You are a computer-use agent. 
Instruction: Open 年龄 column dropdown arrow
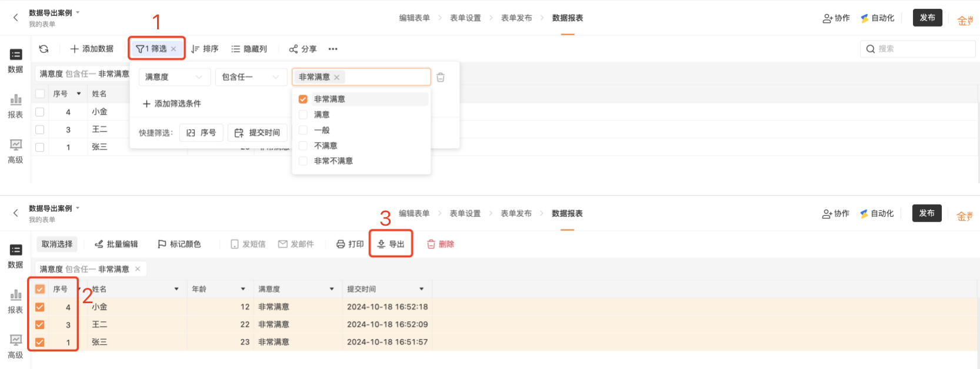pyautogui.click(x=243, y=289)
